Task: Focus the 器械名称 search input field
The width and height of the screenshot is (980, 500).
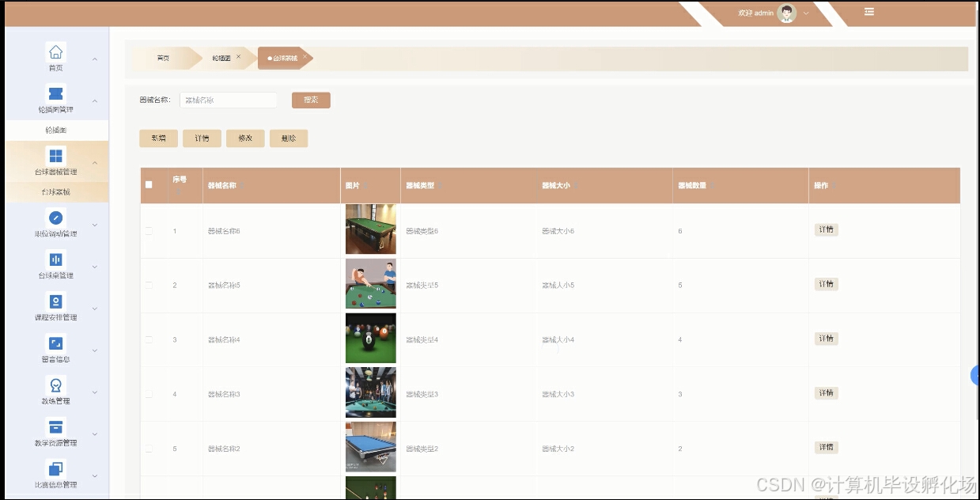Action: tap(228, 100)
